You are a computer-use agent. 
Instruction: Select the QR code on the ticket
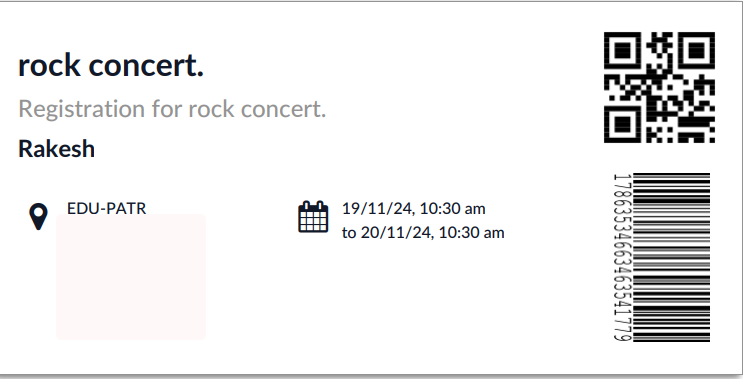point(659,87)
